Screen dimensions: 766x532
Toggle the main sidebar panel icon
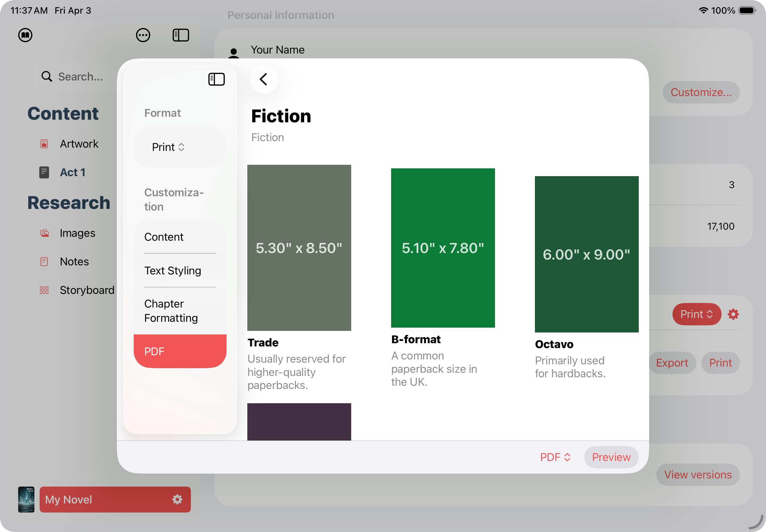coord(180,35)
